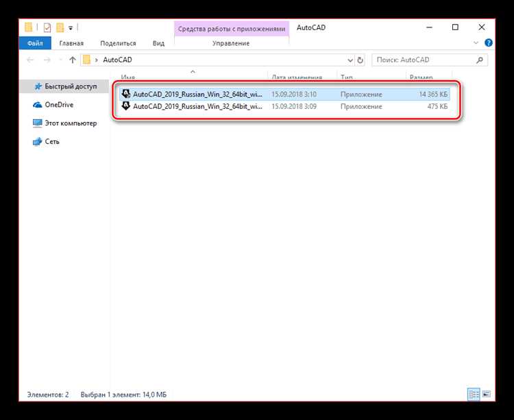Image resolution: width=514 pixels, height=420 pixels.
Task: Click the Элементов: 2 status text
Action: point(48,395)
